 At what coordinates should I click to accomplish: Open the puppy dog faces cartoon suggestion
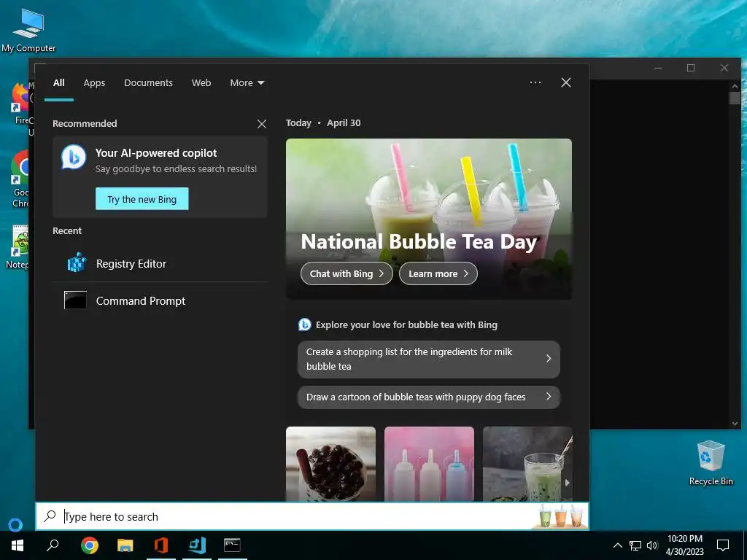point(428,397)
